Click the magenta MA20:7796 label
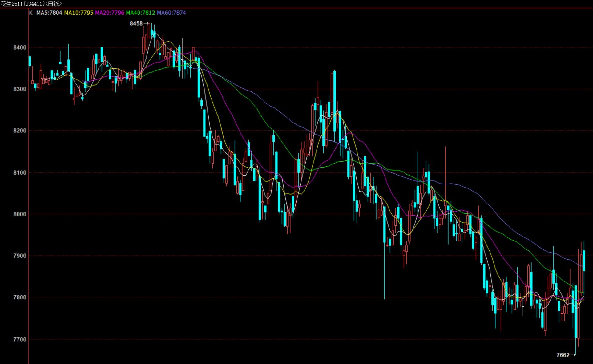 click(x=110, y=13)
